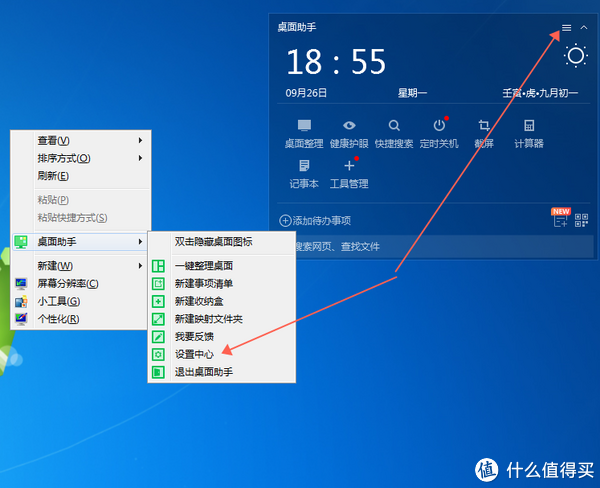Collapse the 桌面助手 panel with the up chevron
Viewport: 600px width, 488px height.
pos(584,28)
